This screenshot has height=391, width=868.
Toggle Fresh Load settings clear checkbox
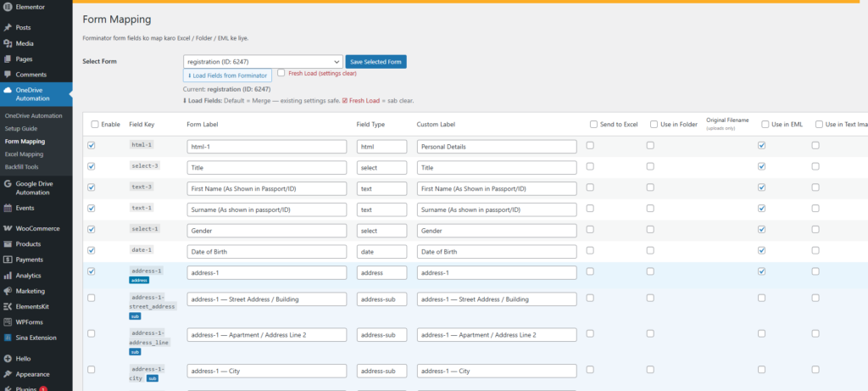(281, 73)
